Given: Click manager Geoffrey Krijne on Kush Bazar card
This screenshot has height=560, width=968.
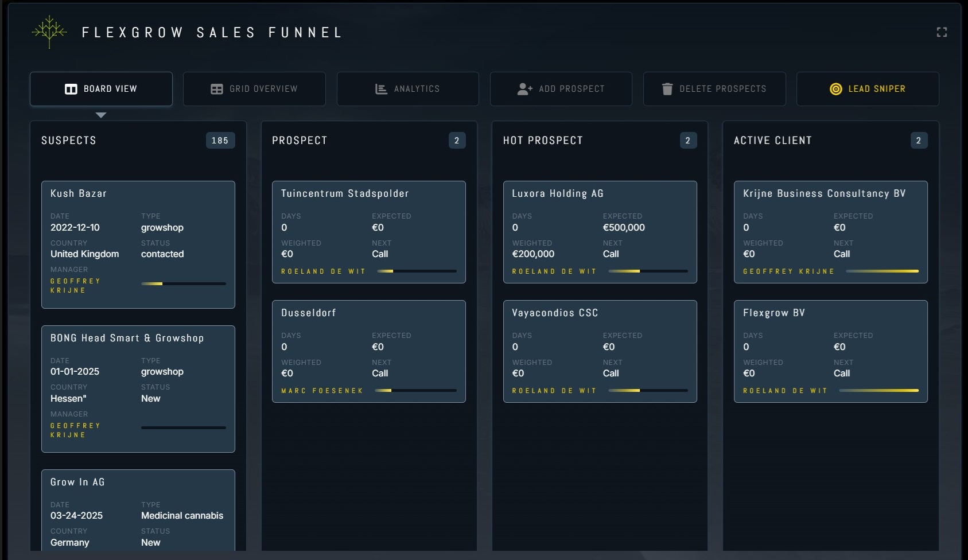Looking at the screenshot, I should [x=76, y=286].
